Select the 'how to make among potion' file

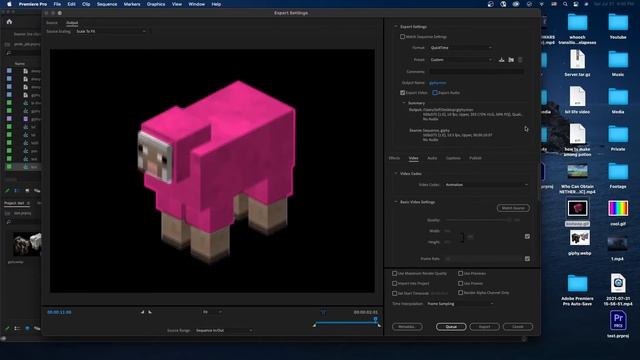click(577, 140)
